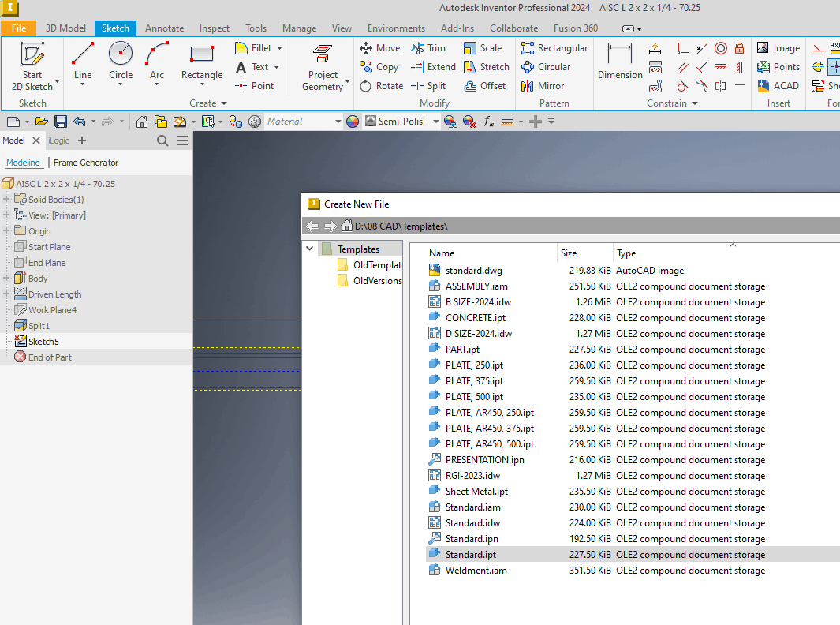
Task: Open Fillet dropdown arrow
Action: 279,48
